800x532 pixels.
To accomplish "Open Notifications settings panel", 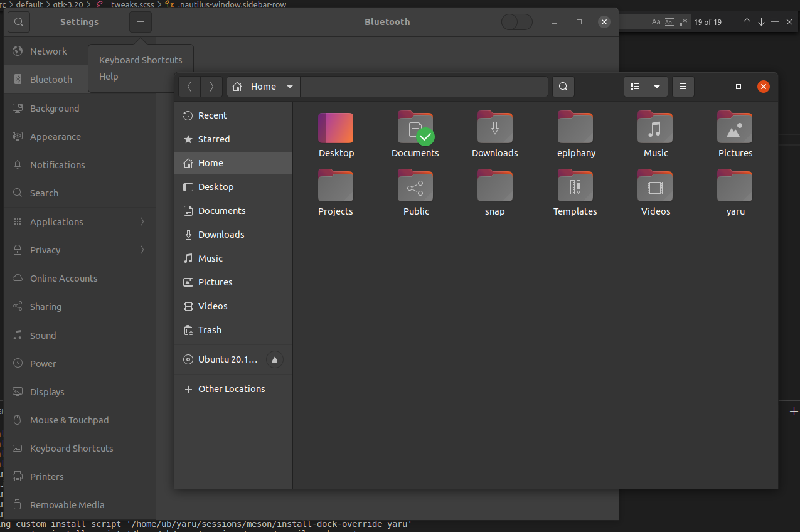I will [80, 164].
